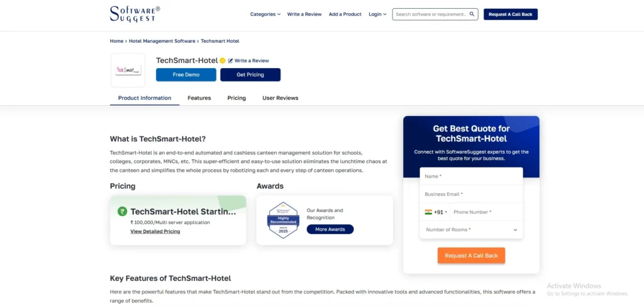Screen dimensions: 644x306
Task: Click the Our Awards and Recognition text
Action: coord(325,214)
